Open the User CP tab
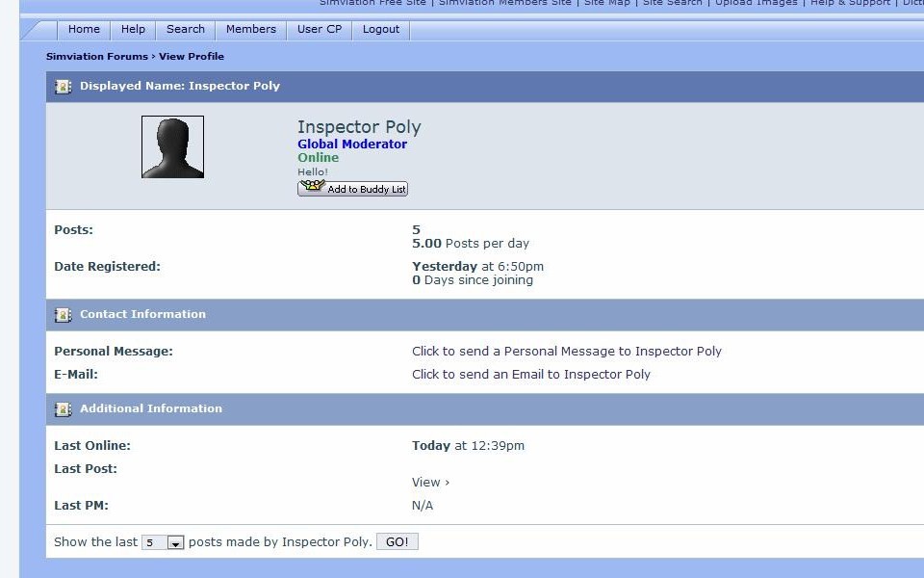Image resolution: width=924 pixels, height=578 pixels. pyautogui.click(x=319, y=30)
